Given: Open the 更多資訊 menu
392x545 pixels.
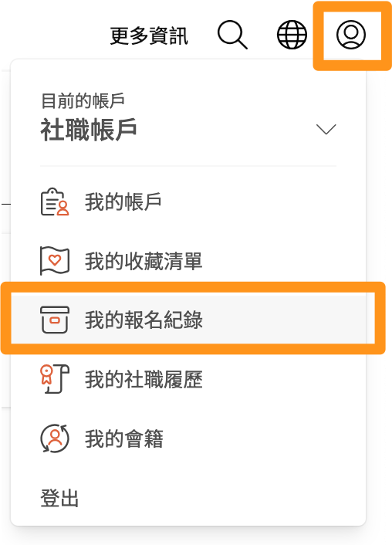Looking at the screenshot, I should tap(149, 36).
